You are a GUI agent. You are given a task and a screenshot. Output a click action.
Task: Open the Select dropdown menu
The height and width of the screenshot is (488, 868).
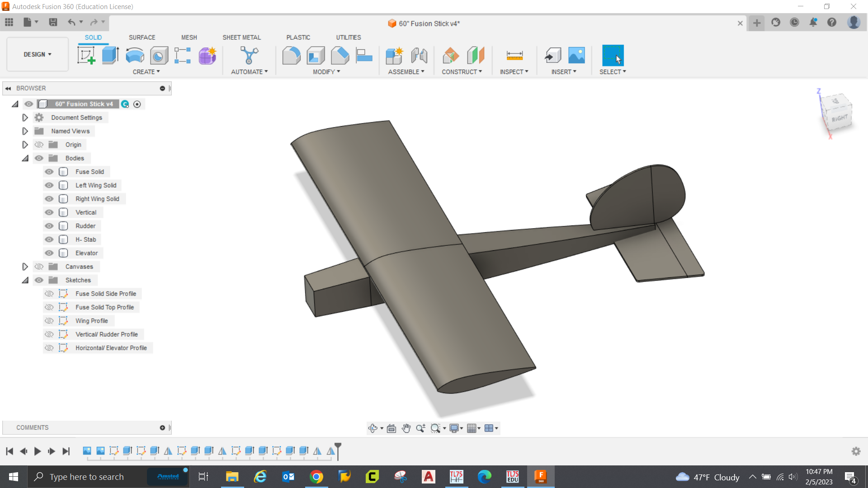(613, 71)
